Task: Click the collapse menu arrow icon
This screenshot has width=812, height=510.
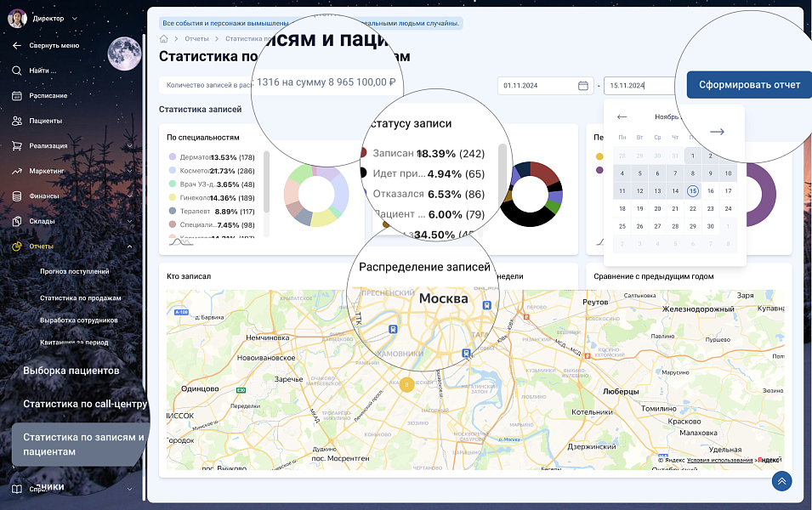Action: point(17,46)
